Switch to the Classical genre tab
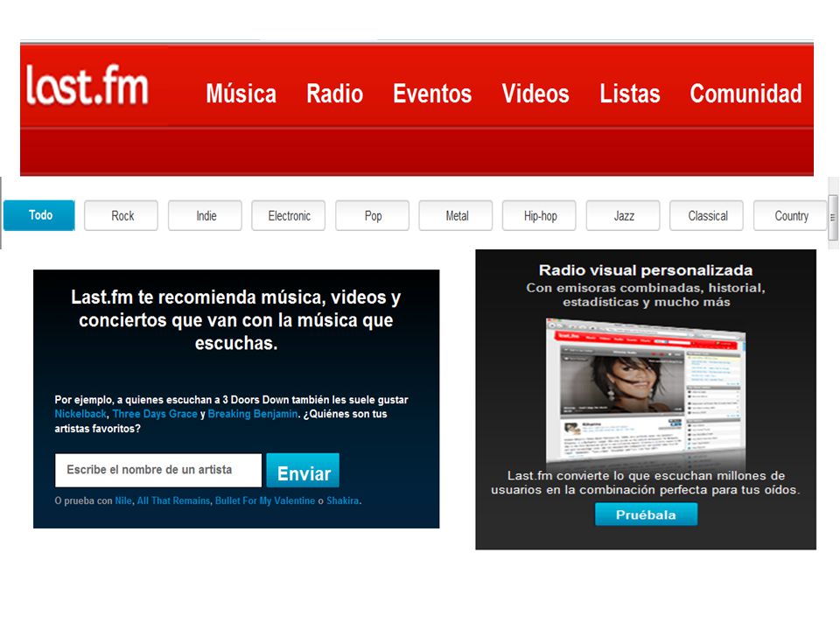Image resolution: width=840 pixels, height=630 pixels. pos(707,215)
